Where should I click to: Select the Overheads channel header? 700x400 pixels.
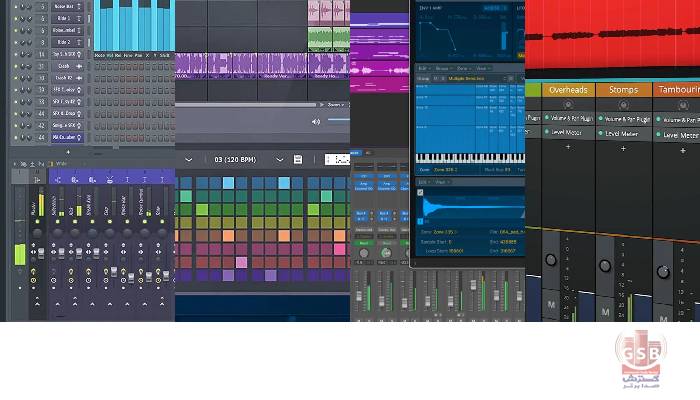568,89
